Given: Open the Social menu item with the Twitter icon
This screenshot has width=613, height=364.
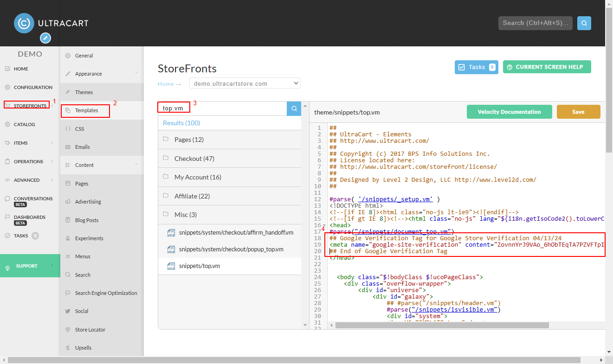Looking at the screenshot, I should click(x=68, y=311).
